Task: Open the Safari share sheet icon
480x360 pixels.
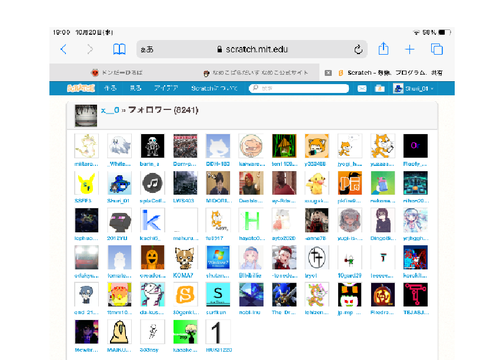Action: [383, 49]
